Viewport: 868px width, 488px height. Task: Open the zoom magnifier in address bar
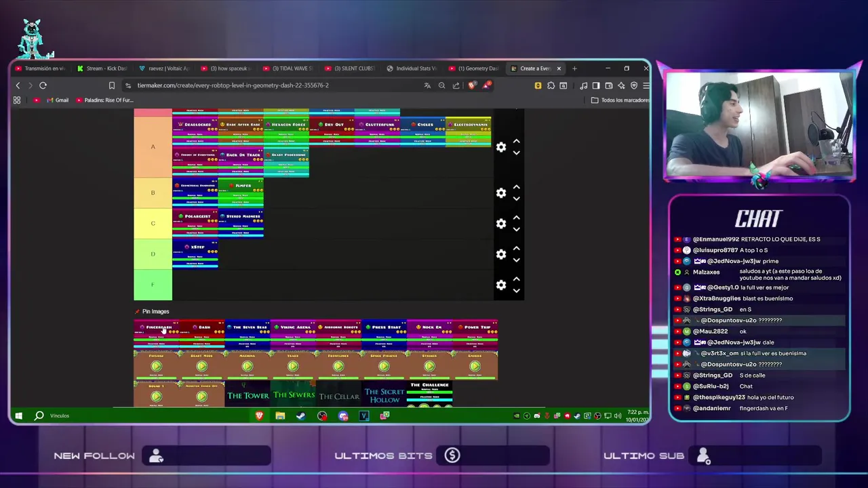(x=441, y=85)
